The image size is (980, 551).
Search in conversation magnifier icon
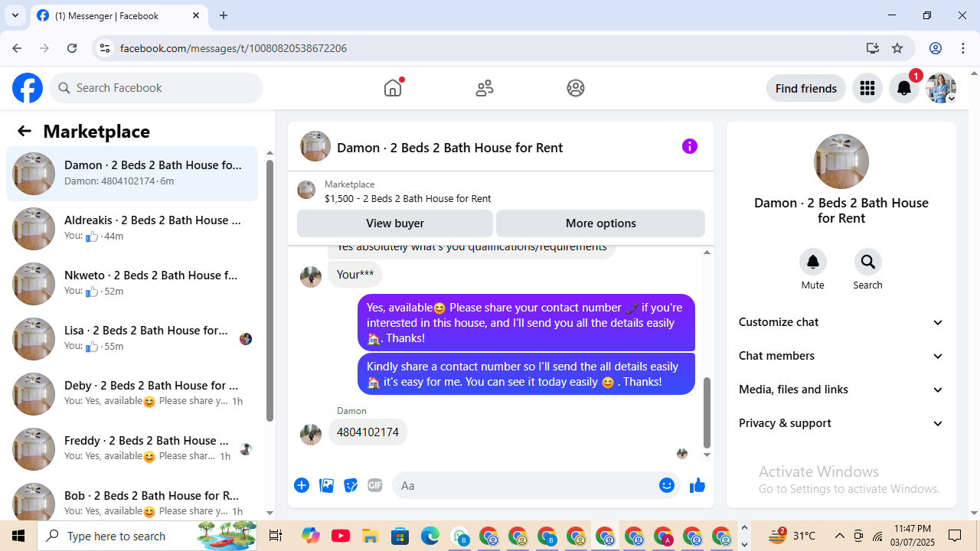click(x=868, y=262)
